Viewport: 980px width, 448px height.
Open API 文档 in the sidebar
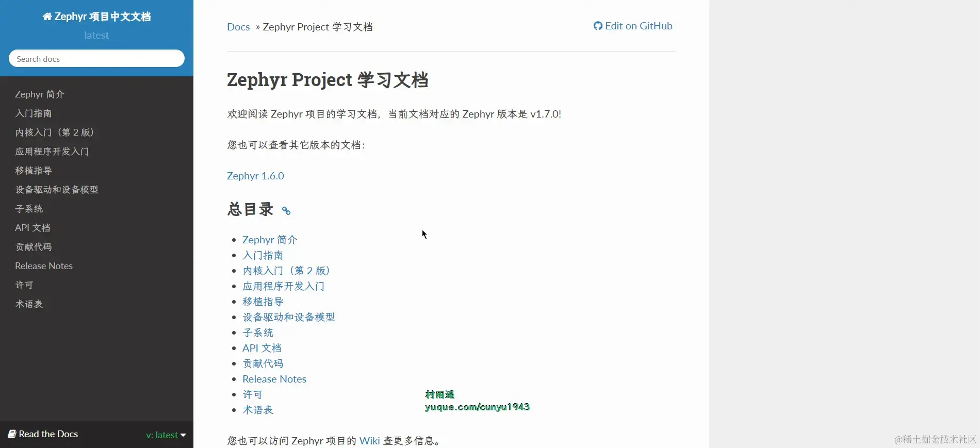click(32, 227)
